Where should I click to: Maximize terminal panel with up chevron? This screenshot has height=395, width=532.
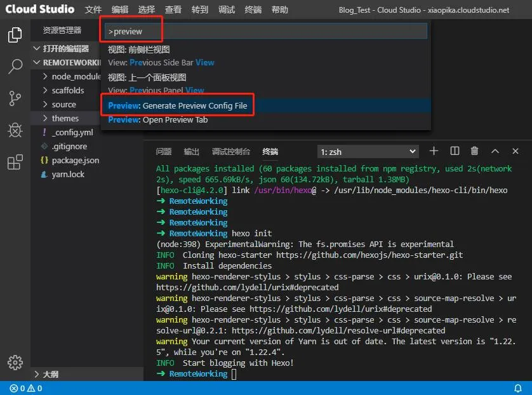click(x=495, y=151)
